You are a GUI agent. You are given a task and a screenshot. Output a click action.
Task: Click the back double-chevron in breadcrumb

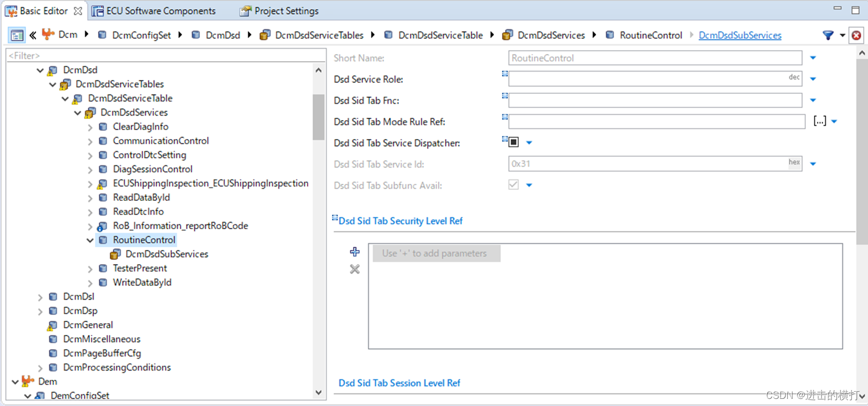[33, 35]
